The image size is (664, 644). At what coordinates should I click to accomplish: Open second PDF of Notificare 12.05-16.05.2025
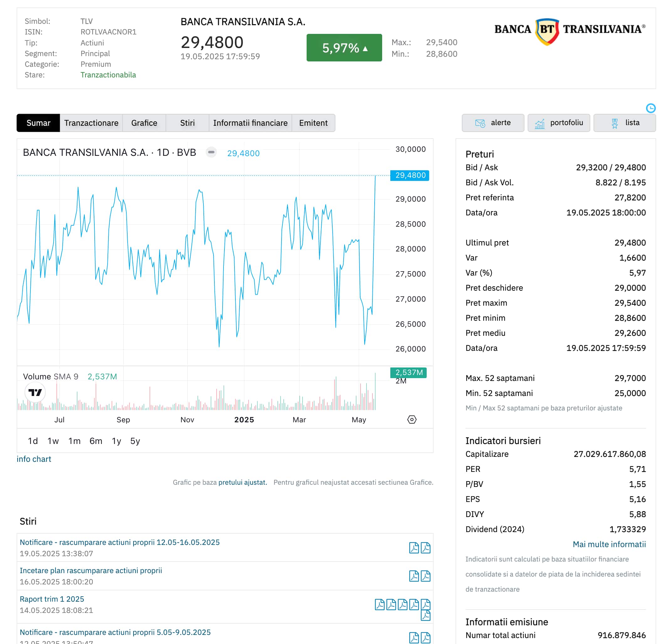425,547
